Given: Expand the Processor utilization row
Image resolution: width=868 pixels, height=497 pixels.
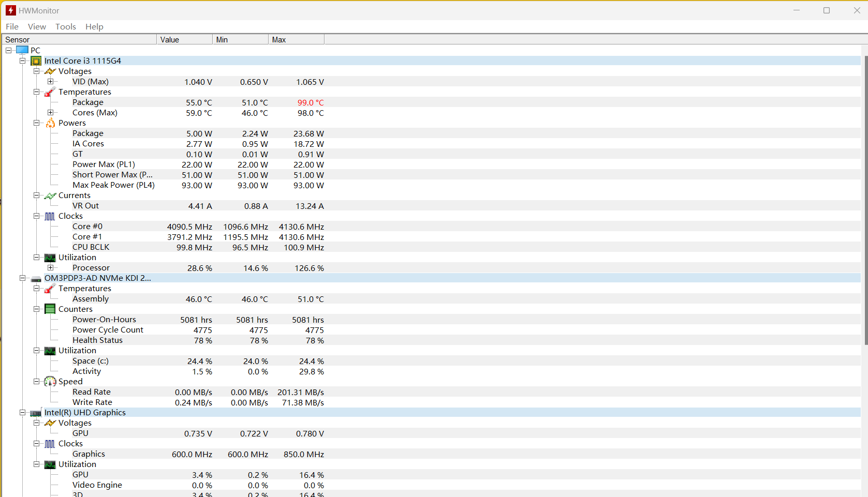Looking at the screenshot, I should pyautogui.click(x=51, y=267).
